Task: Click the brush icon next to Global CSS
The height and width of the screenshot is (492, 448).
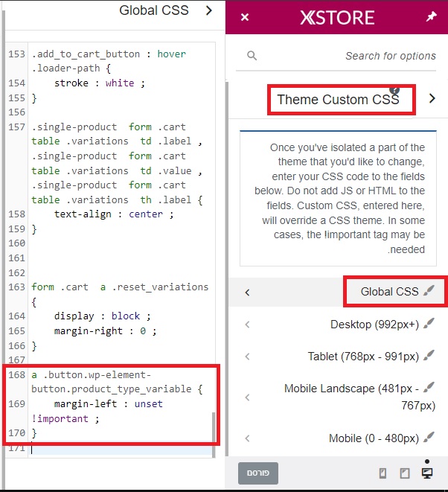Action: point(429,290)
